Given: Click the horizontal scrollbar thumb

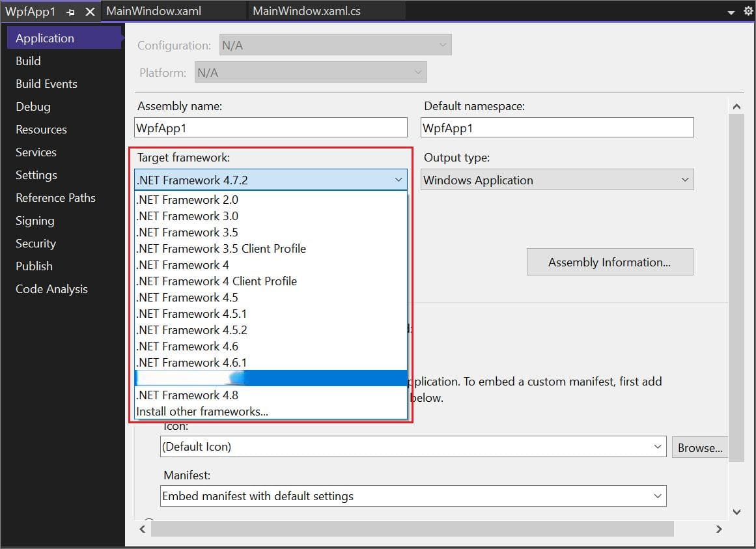Looking at the screenshot, I should click(x=412, y=529).
